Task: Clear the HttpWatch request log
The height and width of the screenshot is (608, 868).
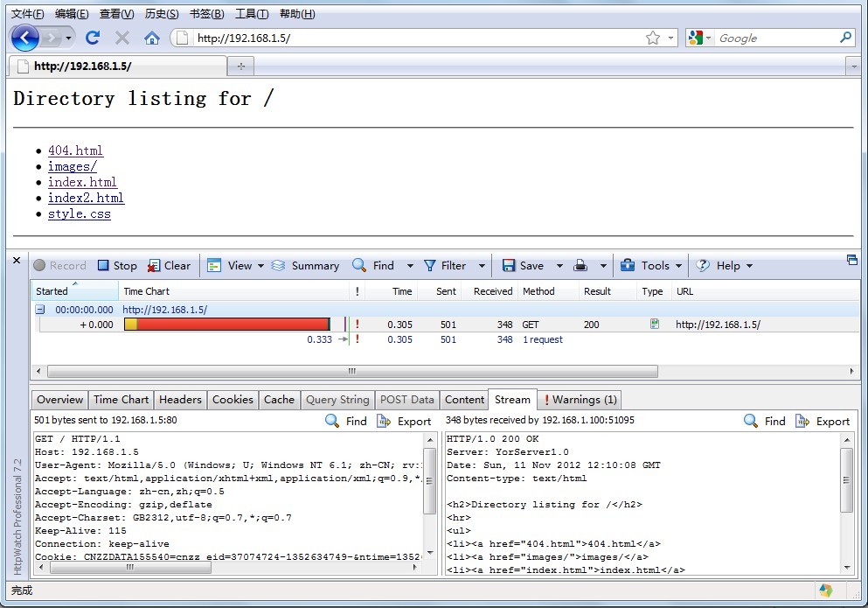Action: (169, 266)
